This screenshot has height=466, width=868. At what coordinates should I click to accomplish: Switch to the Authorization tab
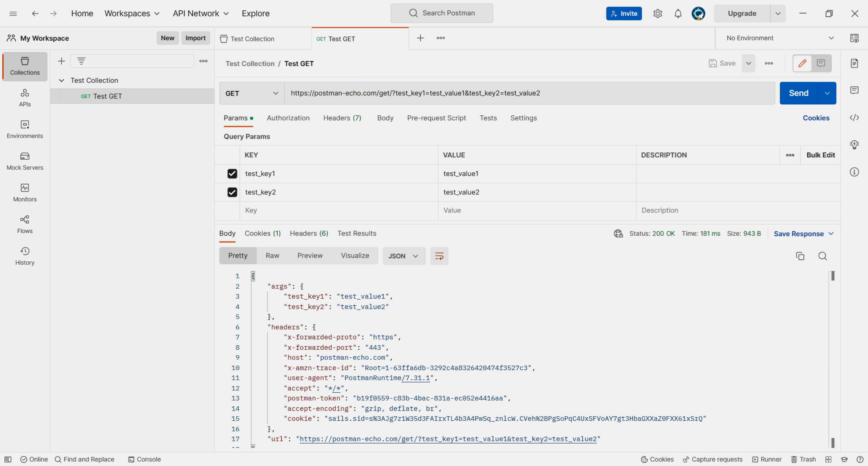[x=288, y=118]
